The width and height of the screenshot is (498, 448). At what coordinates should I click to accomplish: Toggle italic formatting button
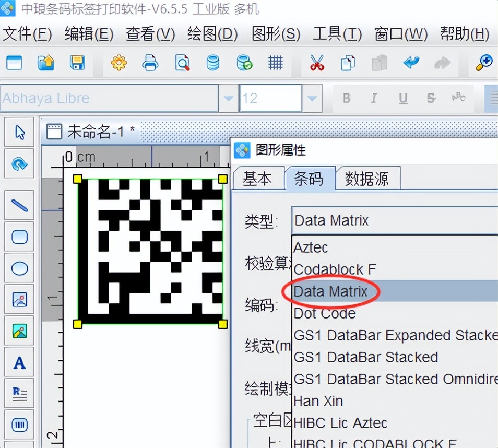(x=374, y=98)
